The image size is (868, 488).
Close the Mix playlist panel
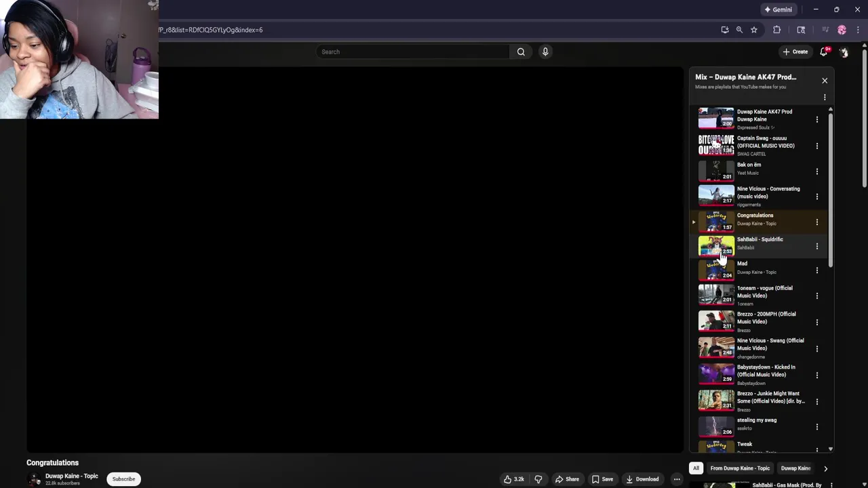point(825,81)
